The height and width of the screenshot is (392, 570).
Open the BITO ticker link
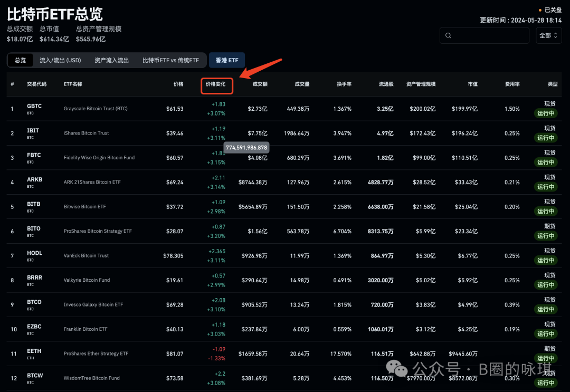click(x=33, y=228)
